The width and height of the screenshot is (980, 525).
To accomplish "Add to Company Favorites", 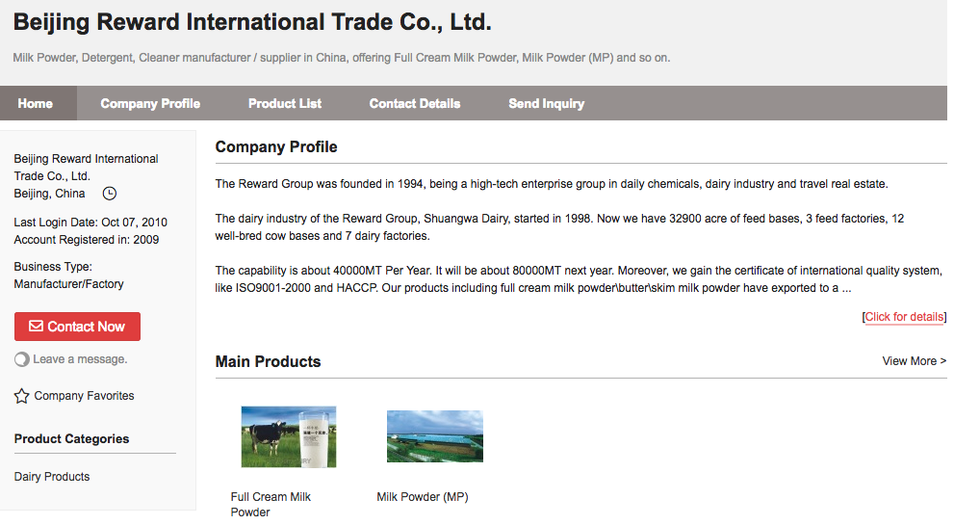I will (84, 396).
